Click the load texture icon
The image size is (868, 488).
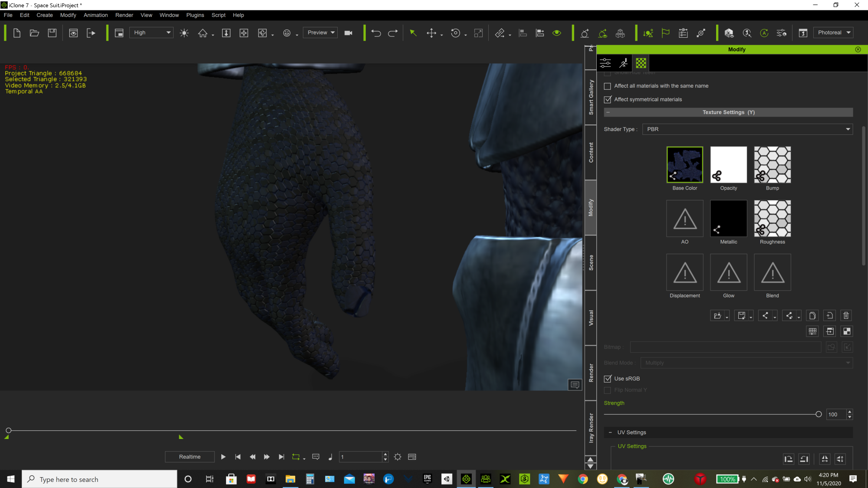(x=718, y=315)
